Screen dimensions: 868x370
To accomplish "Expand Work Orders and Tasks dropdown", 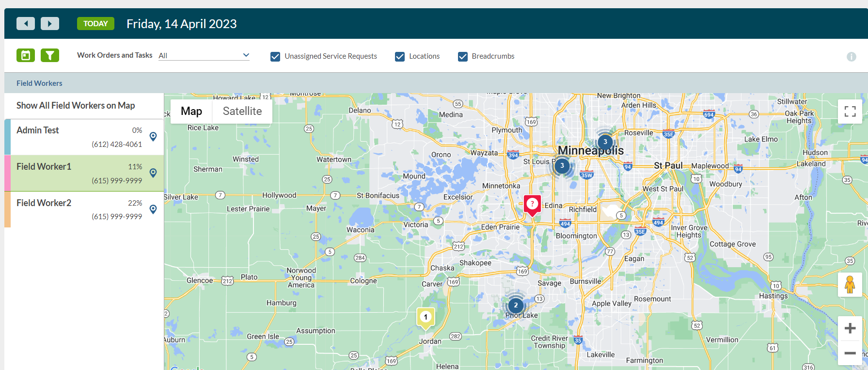I will coord(204,56).
